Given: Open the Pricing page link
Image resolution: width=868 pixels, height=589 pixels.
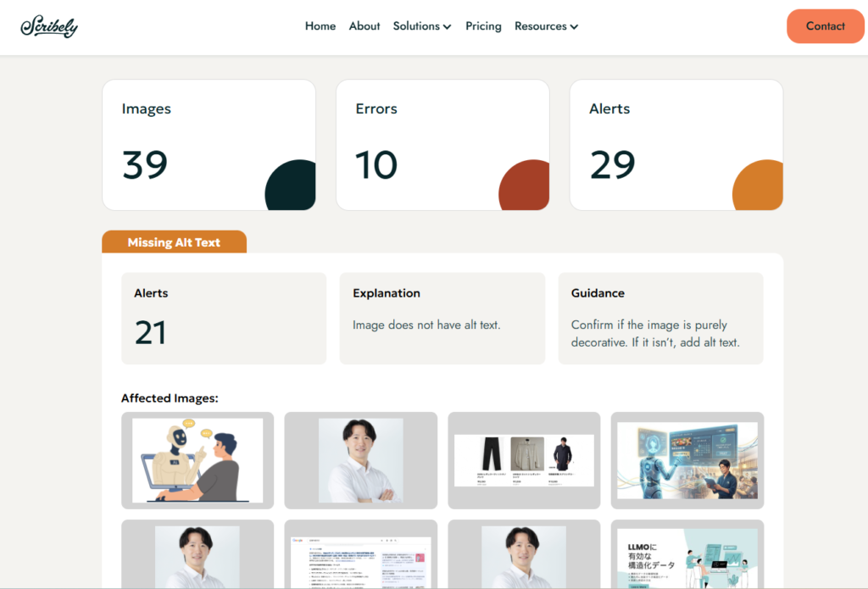Looking at the screenshot, I should coord(483,26).
